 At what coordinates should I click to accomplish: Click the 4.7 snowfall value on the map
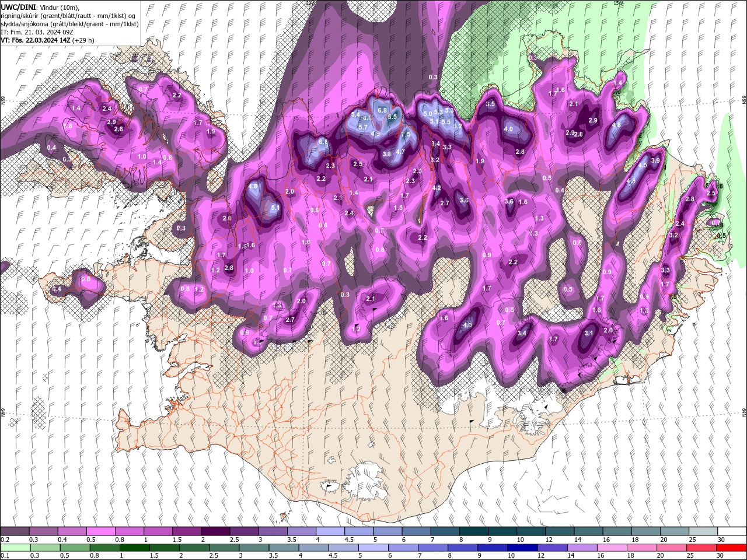(x=400, y=152)
